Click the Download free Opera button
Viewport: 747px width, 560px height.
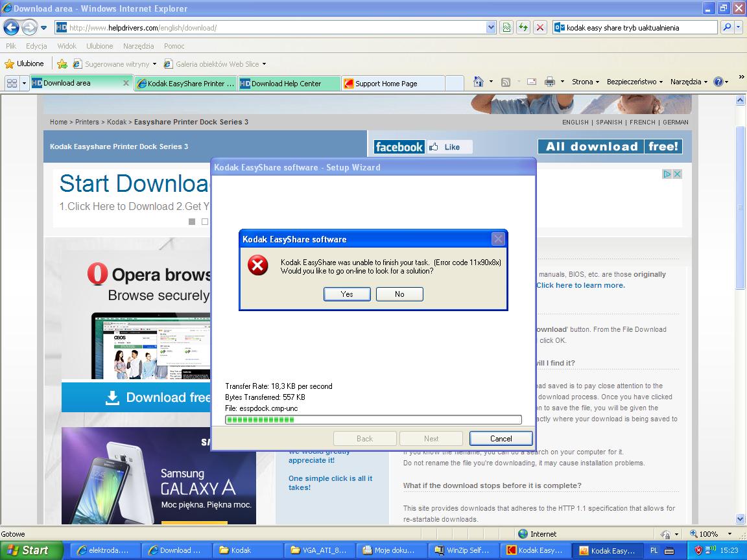(x=136, y=397)
